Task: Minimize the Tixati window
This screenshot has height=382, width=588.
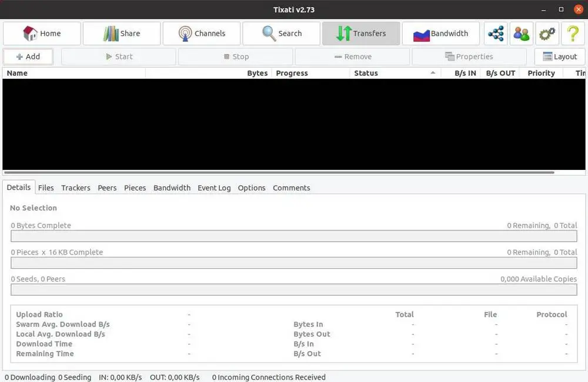Action: 544,10
